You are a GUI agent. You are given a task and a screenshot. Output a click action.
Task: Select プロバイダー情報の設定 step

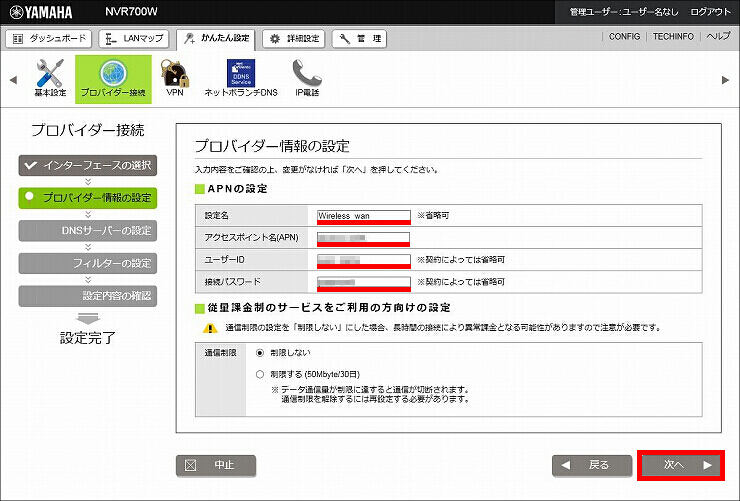[88, 198]
